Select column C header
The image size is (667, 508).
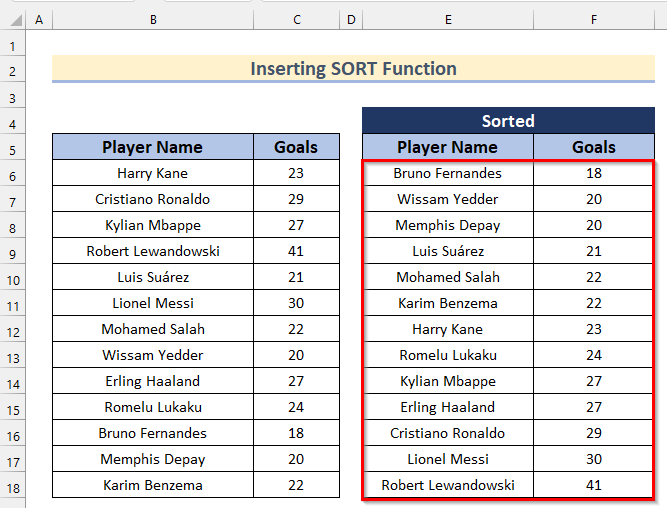coord(296,20)
